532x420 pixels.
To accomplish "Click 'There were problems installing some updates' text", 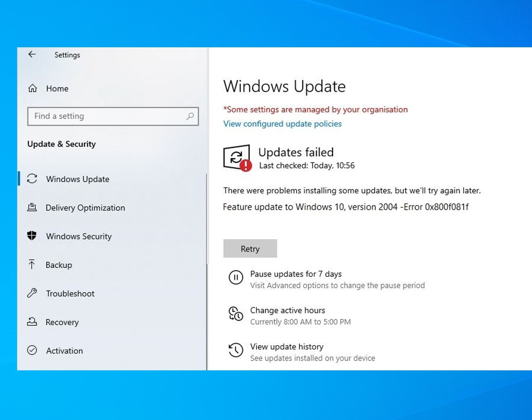I will click(352, 190).
